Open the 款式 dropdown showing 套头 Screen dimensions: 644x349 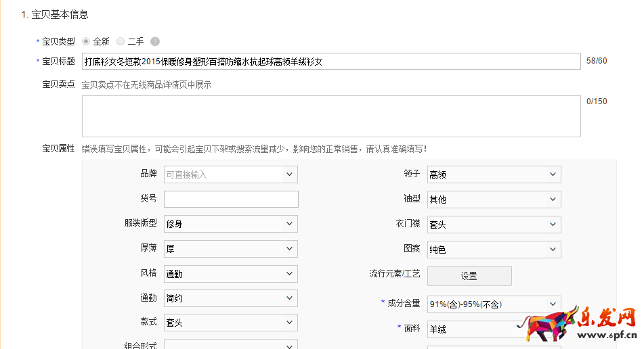point(230,323)
